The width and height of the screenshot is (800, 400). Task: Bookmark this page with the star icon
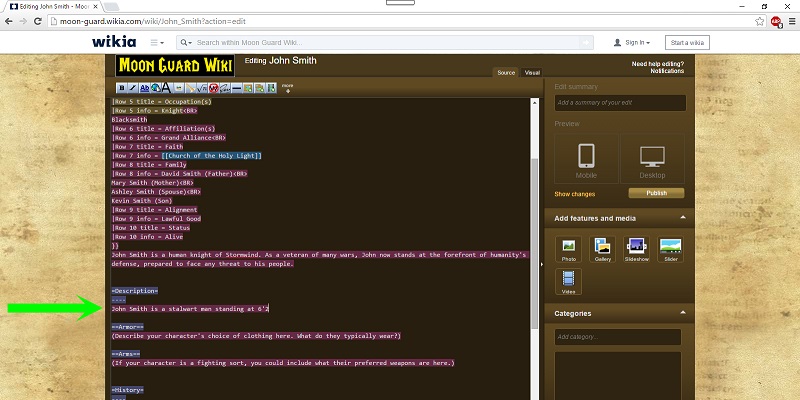[x=760, y=21]
